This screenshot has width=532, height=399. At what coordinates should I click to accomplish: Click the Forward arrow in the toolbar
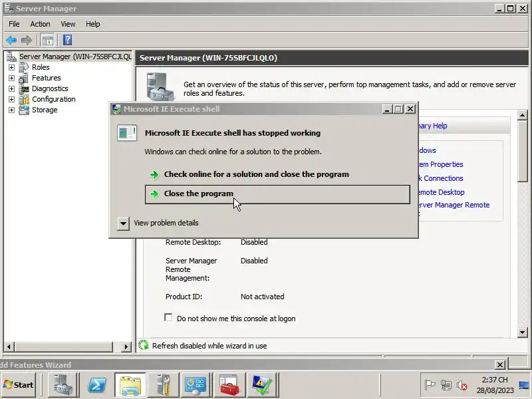coord(27,41)
